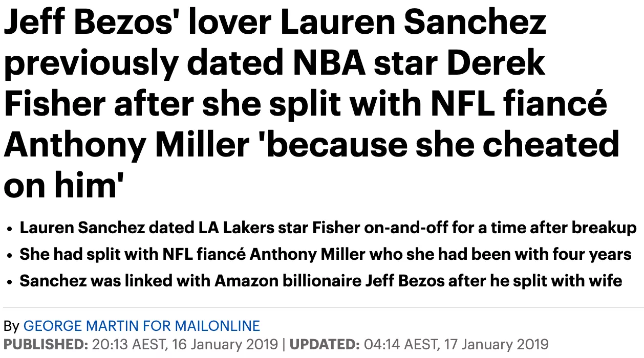Select the first bullet about LA Lakers star Fisher

click(328, 228)
